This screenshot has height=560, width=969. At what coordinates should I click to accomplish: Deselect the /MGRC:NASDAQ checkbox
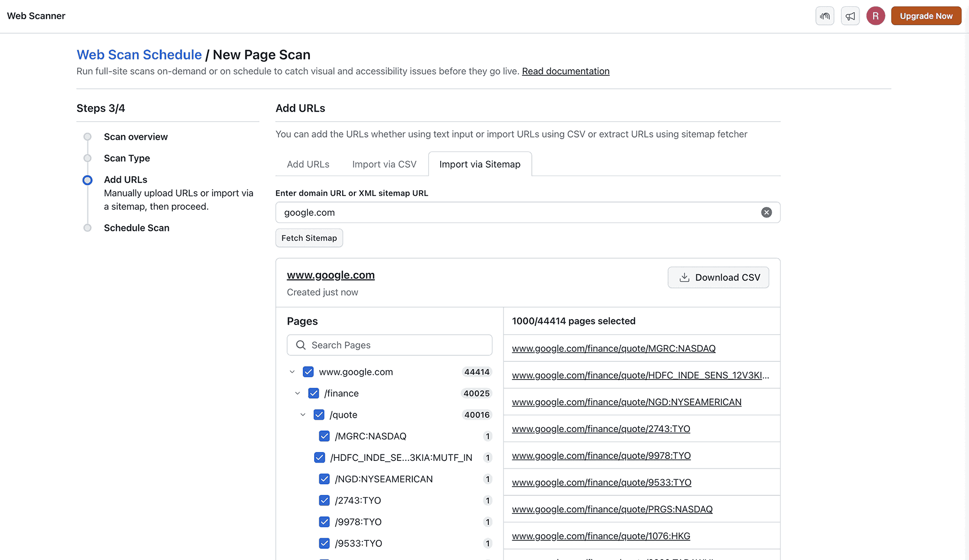point(324,436)
